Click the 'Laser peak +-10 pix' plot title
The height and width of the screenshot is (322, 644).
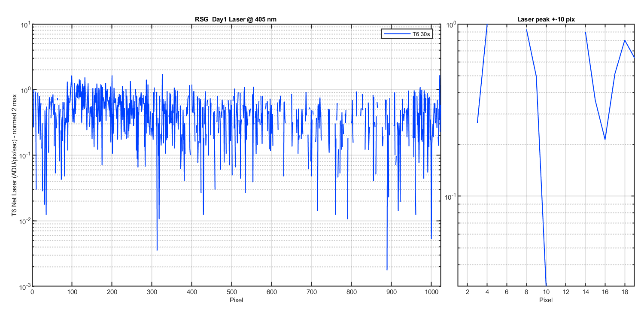click(546, 19)
